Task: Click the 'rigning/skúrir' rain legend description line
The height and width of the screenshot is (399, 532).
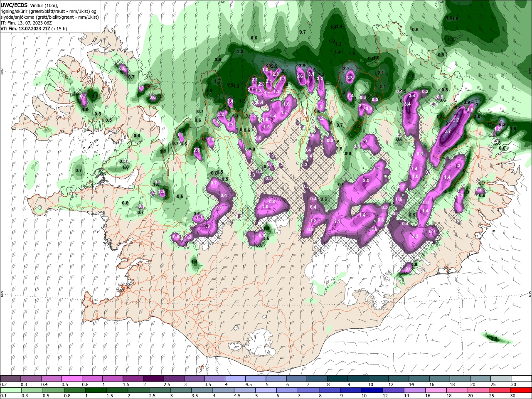Action: pyautogui.click(x=49, y=11)
